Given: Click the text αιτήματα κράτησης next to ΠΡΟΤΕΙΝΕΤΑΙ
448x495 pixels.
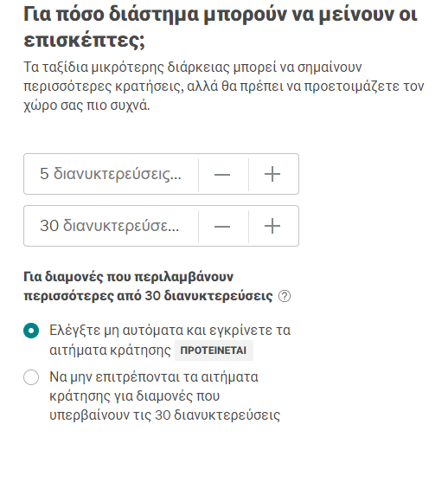Looking at the screenshot, I should coord(110,350).
